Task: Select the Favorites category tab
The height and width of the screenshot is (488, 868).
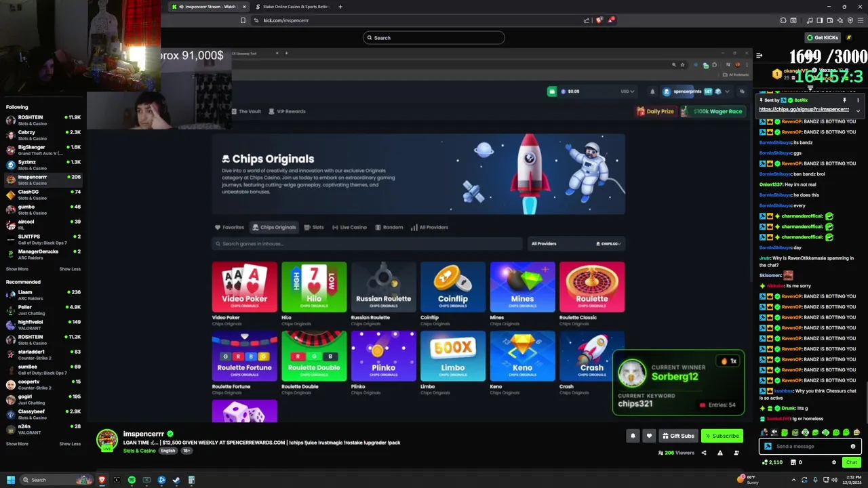Action: pos(229,227)
